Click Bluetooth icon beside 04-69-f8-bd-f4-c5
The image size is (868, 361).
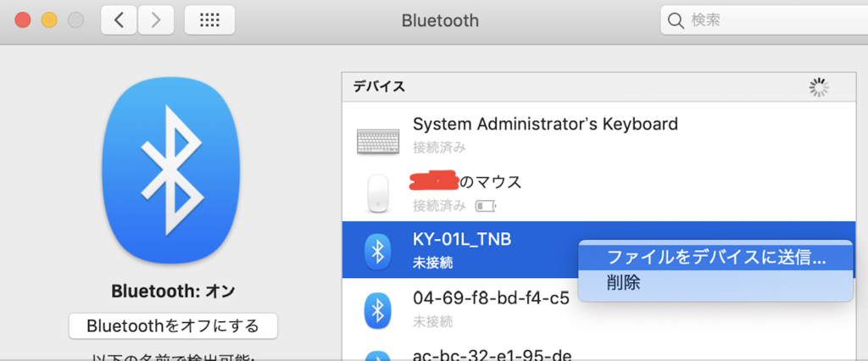click(x=377, y=311)
